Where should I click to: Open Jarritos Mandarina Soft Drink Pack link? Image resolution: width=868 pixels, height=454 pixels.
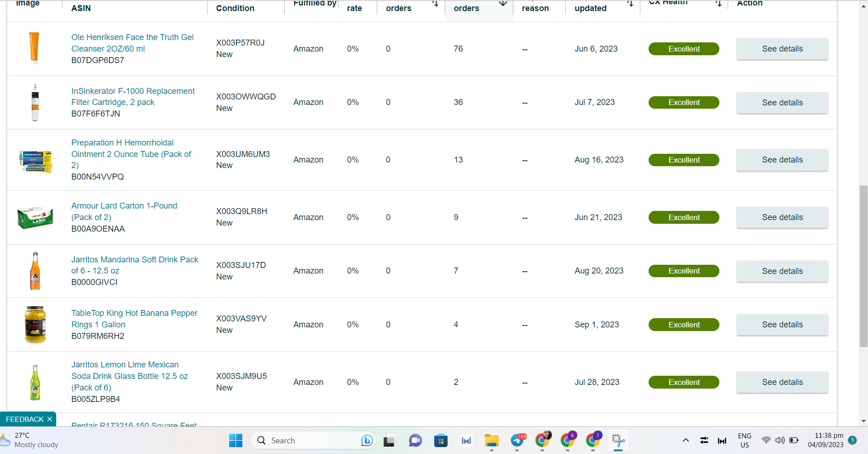(135, 265)
